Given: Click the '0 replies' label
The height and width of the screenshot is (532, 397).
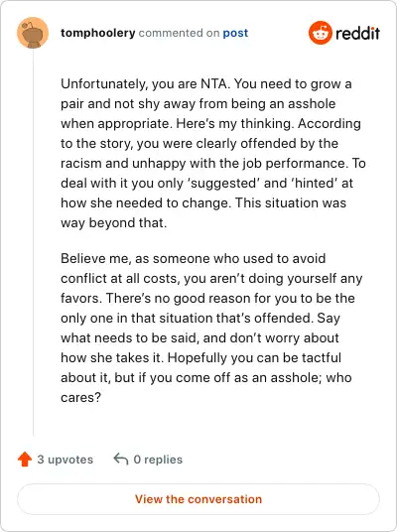Looking at the screenshot, I should pyautogui.click(x=158, y=460).
